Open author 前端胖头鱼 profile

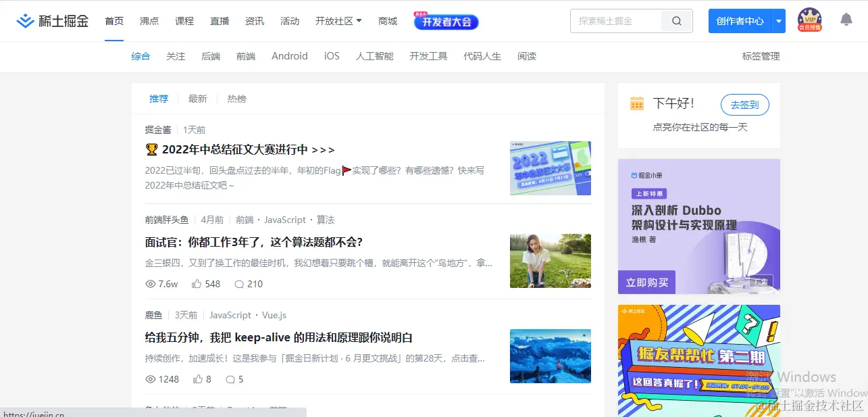coord(167,220)
